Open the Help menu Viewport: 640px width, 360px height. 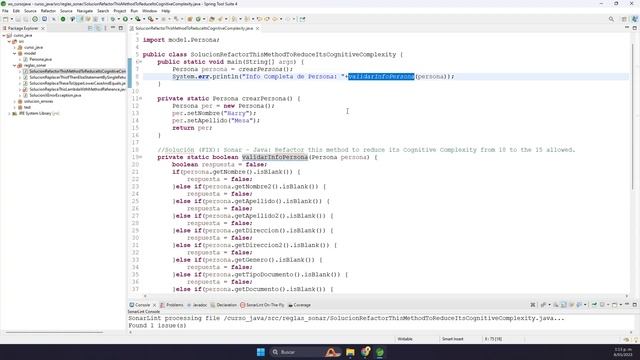(165, 11)
